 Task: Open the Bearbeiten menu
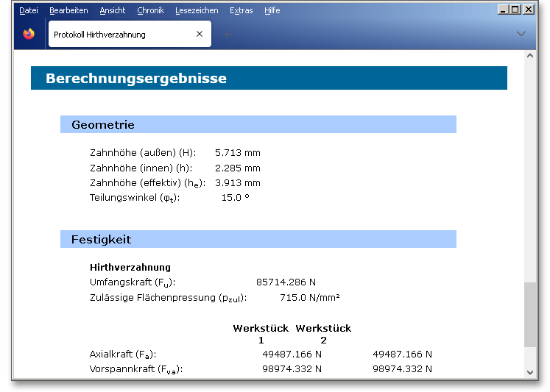tap(68, 10)
